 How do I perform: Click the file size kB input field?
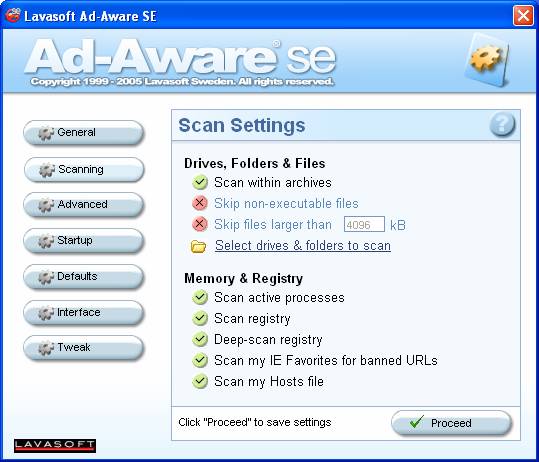[364, 224]
